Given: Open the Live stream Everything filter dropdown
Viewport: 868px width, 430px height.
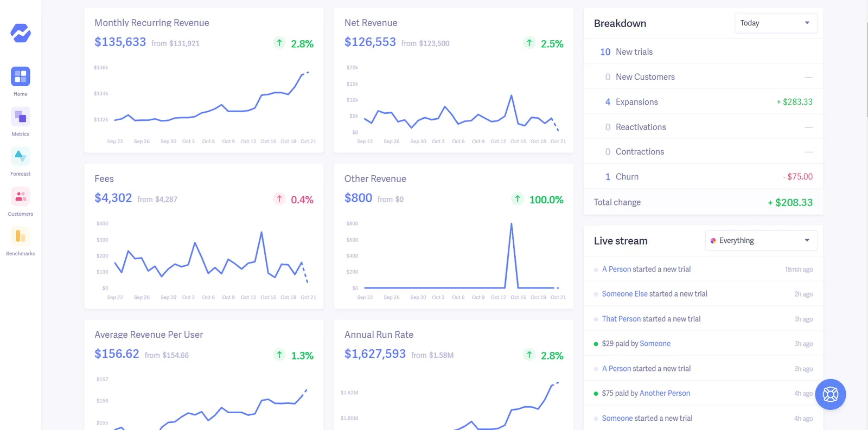Looking at the screenshot, I should point(761,241).
